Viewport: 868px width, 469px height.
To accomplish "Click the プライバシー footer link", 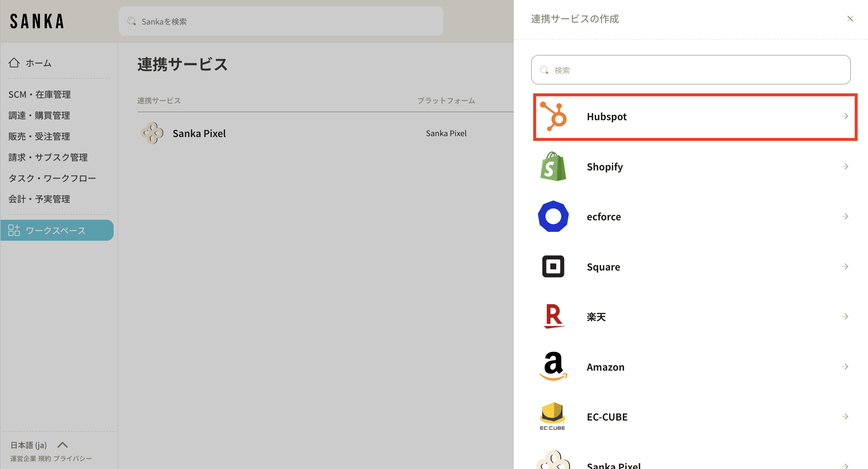I will point(73,459).
